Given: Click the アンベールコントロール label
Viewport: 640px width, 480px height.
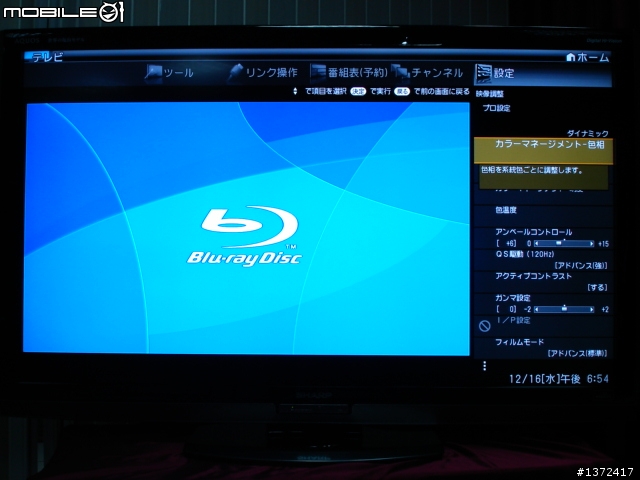Looking at the screenshot, I should pos(533,232).
